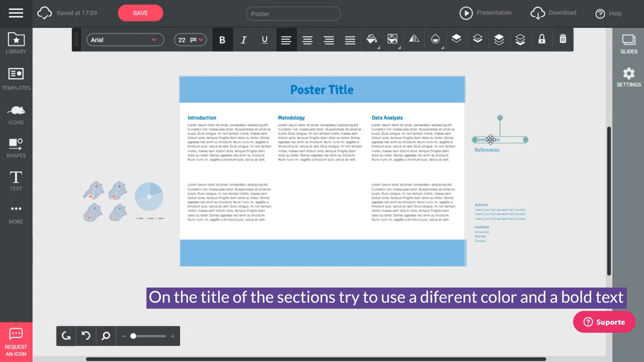Bring the selected element forward
644x362 pixels.
pyautogui.click(x=456, y=40)
